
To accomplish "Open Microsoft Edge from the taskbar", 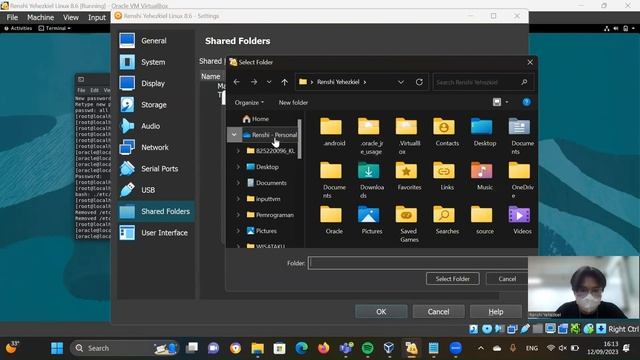I will point(302,348).
